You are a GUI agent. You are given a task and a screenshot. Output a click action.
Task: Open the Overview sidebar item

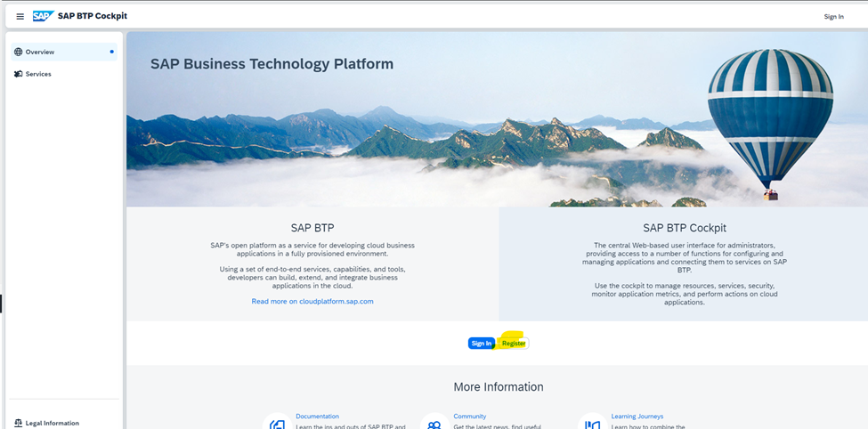point(64,52)
